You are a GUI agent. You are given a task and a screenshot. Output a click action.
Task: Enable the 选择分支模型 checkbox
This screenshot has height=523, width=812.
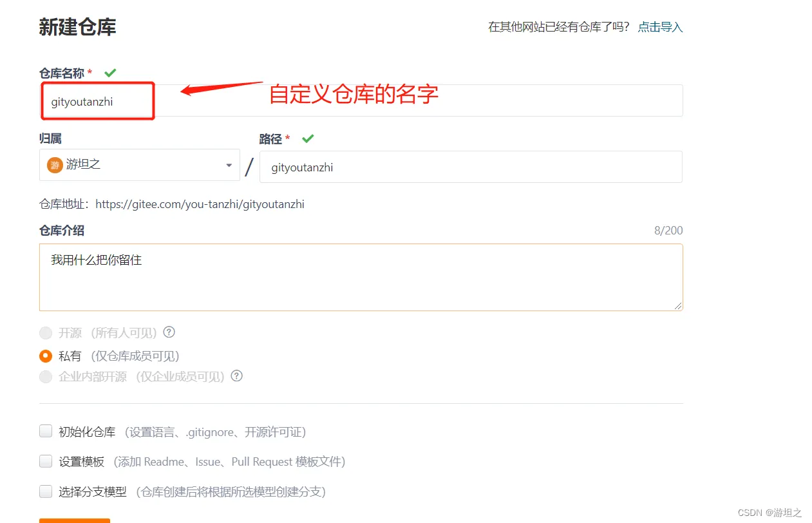[46, 491]
